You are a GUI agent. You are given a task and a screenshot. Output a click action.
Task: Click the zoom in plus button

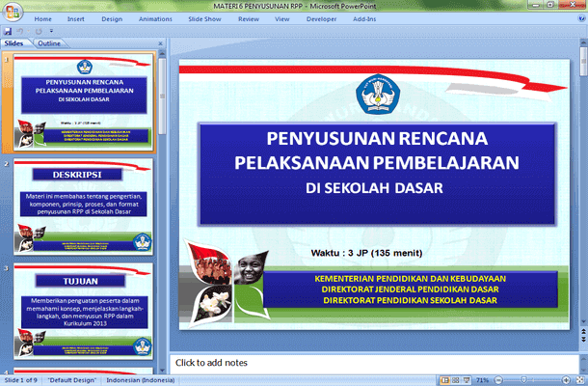coord(566,380)
